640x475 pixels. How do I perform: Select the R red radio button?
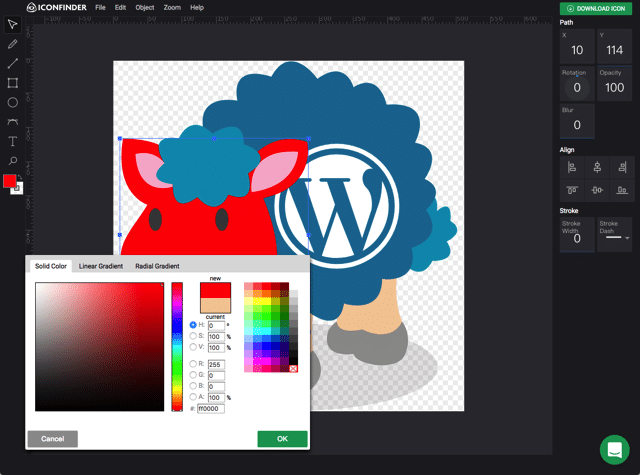pos(193,364)
